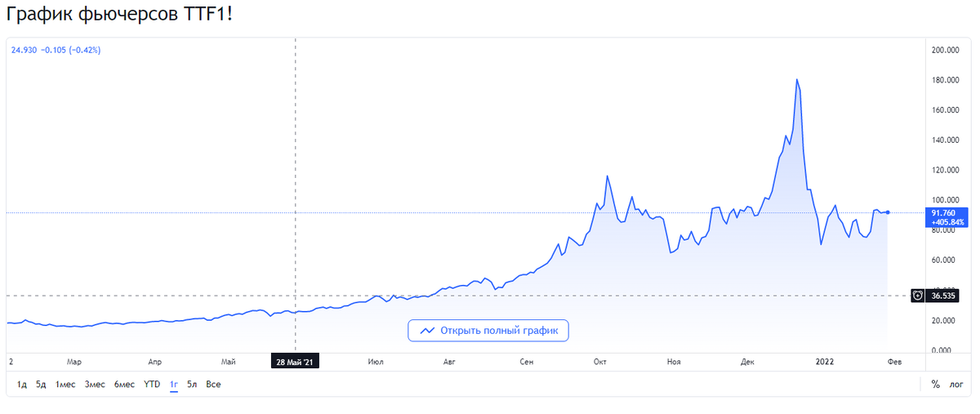The width and height of the screenshot is (980, 414).
Task: Click the chart line icon in button
Action: tap(426, 331)
